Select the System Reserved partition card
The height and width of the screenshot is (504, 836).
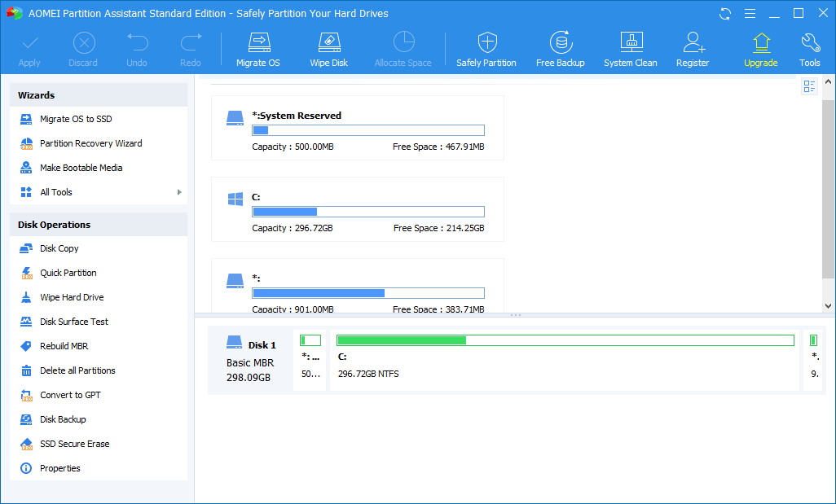358,128
